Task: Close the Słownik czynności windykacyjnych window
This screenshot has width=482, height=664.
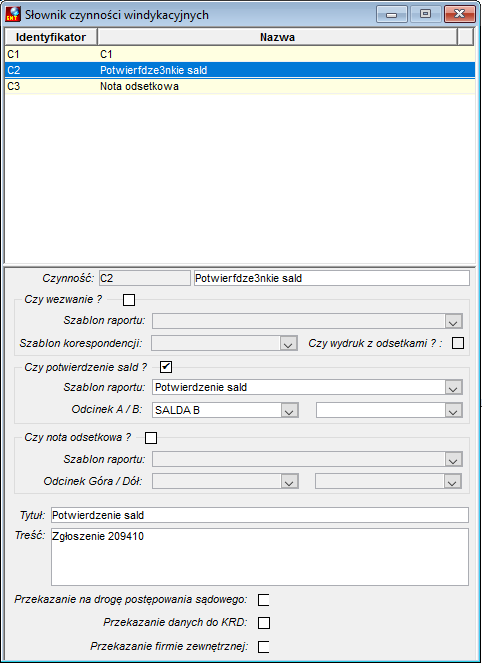Action: pyautogui.click(x=459, y=14)
